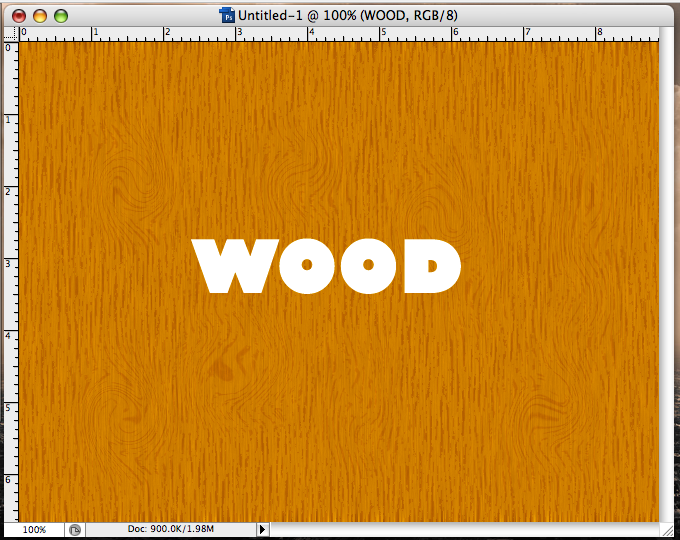
Task: Click the Untitled-1 window title text
Action: coord(347,16)
